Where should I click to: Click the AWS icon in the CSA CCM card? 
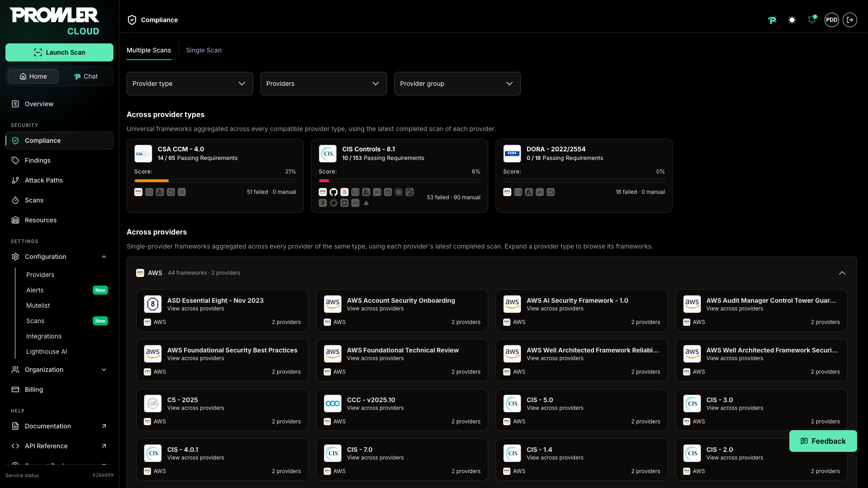click(x=138, y=192)
